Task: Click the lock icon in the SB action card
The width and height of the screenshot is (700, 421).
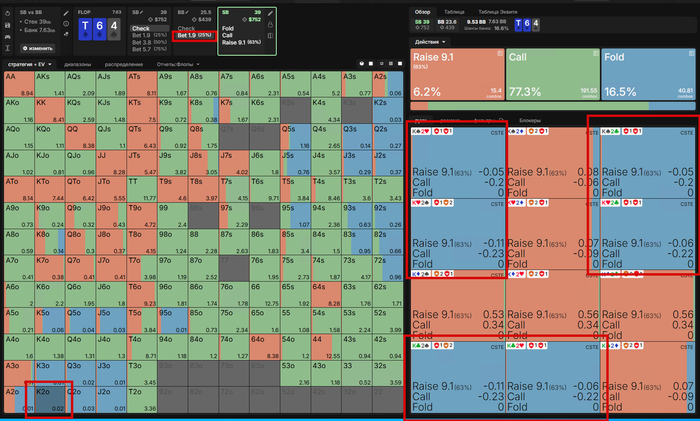Action: point(270,25)
